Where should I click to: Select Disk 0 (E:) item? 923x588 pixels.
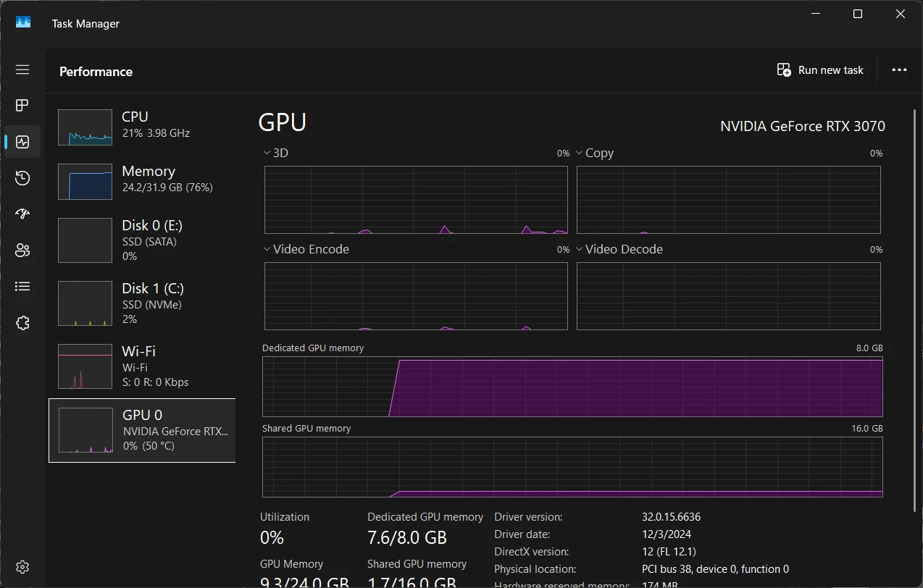tap(142, 240)
